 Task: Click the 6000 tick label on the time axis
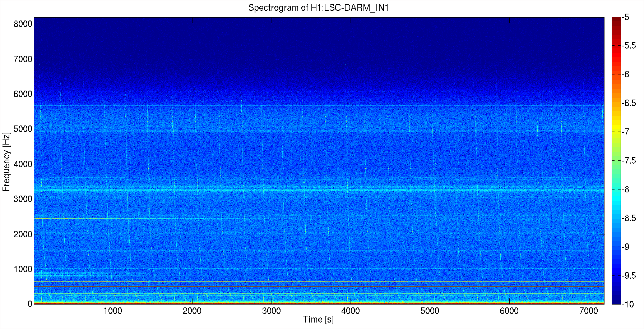tap(509, 311)
